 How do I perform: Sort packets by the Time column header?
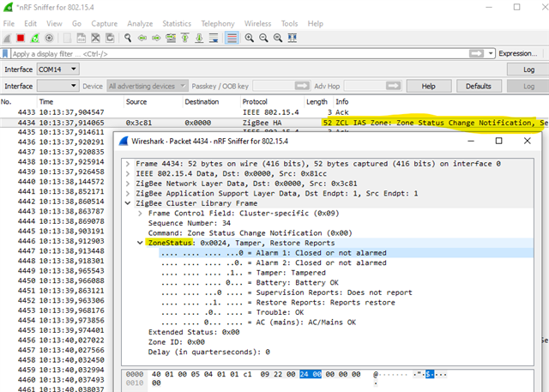(81, 102)
